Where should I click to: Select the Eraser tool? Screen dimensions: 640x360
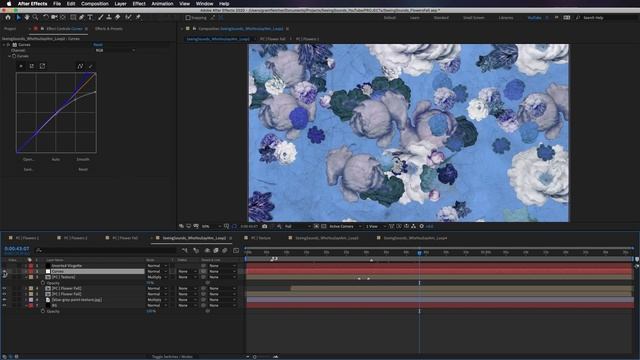118,18
